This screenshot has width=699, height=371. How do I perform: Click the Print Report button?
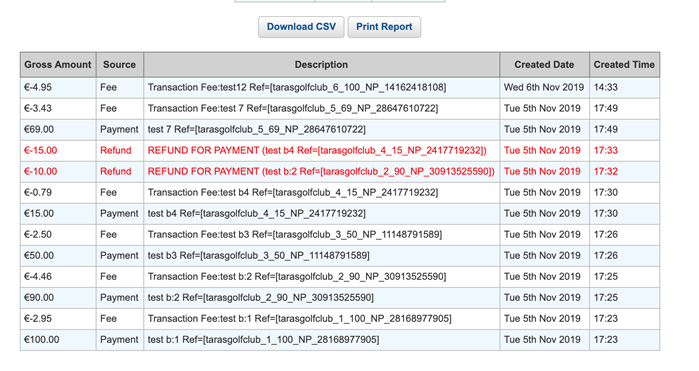(x=384, y=27)
